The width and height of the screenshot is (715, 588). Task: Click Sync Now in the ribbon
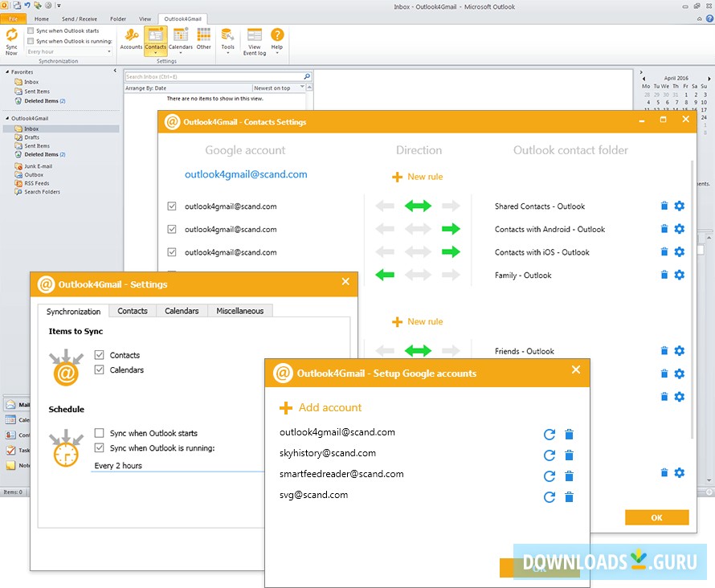[11, 39]
